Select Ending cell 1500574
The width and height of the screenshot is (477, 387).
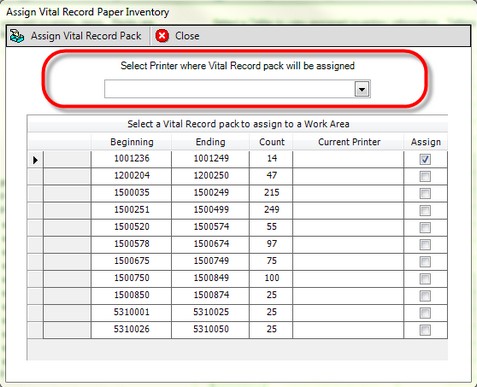[211, 227]
